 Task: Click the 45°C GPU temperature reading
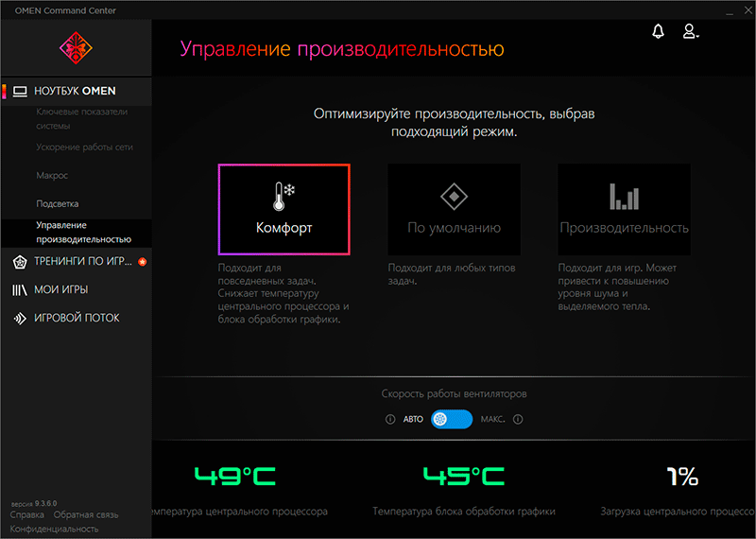click(464, 477)
